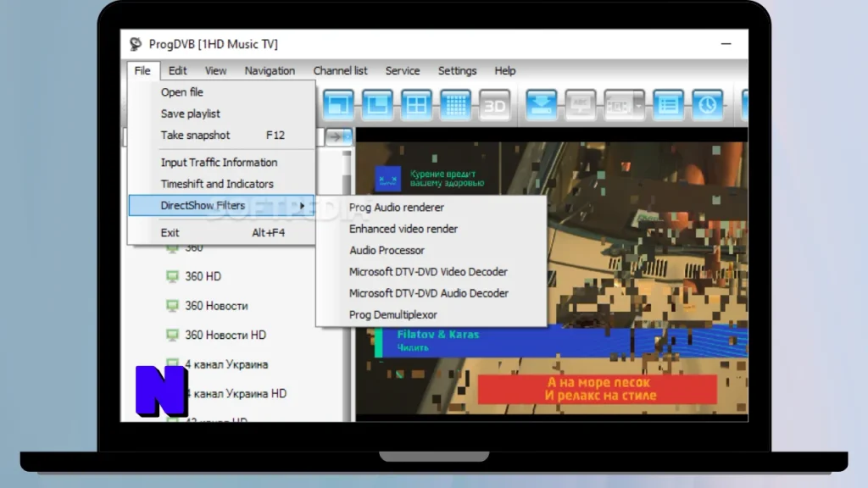Image resolution: width=868 pixels, height=488 pixels.
Task: Click the L-shaped window layout toolbar icon
Action: 377,104
